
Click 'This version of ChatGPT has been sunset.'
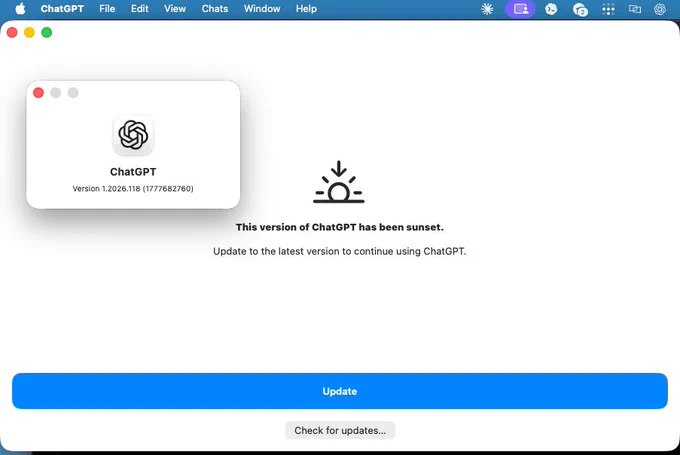click(x=340, y=227)
